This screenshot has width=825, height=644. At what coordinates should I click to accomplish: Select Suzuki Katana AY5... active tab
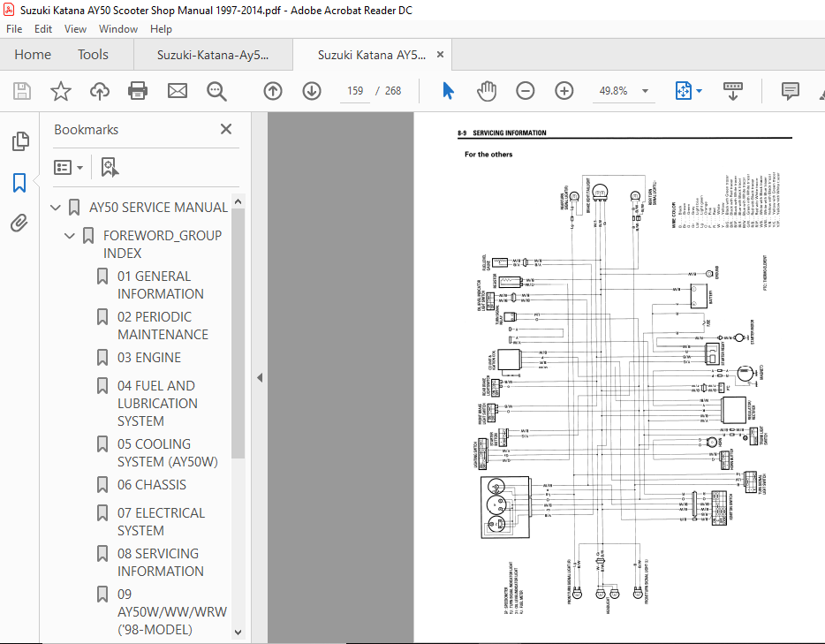(x=372, y=55)
